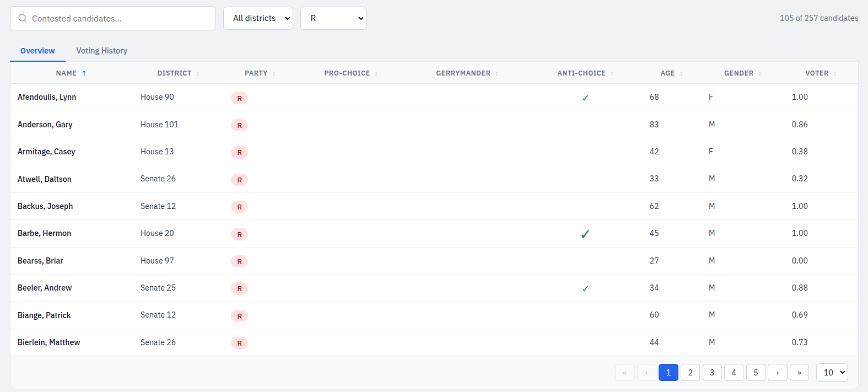Focus the Contested candidates search field
Screen dimensions: 868x392
113,18
